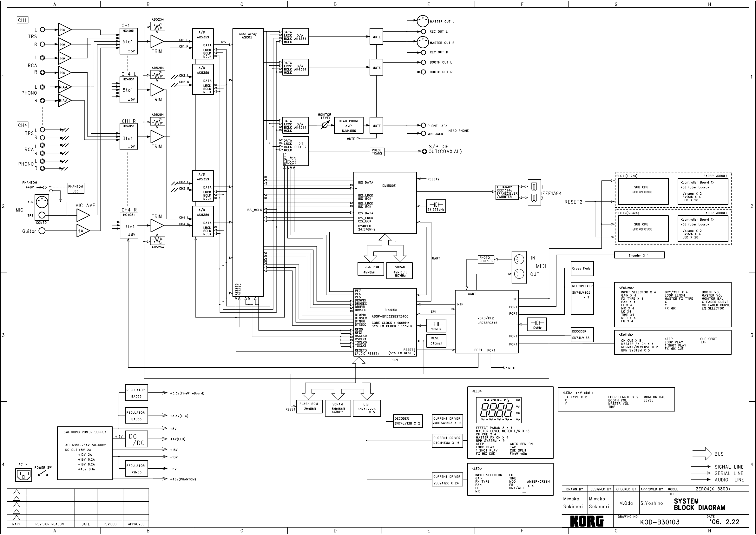Click the PHONE JACK output symbol
The width and height of the screenshot is (756, 535).
[424, 125]
